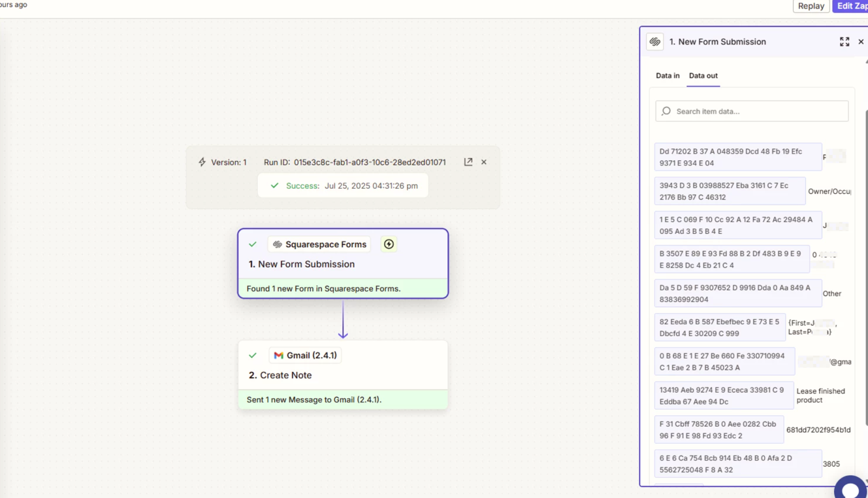Switch to the Data in tab
The image size is (868, 498).
coord(667,76)
